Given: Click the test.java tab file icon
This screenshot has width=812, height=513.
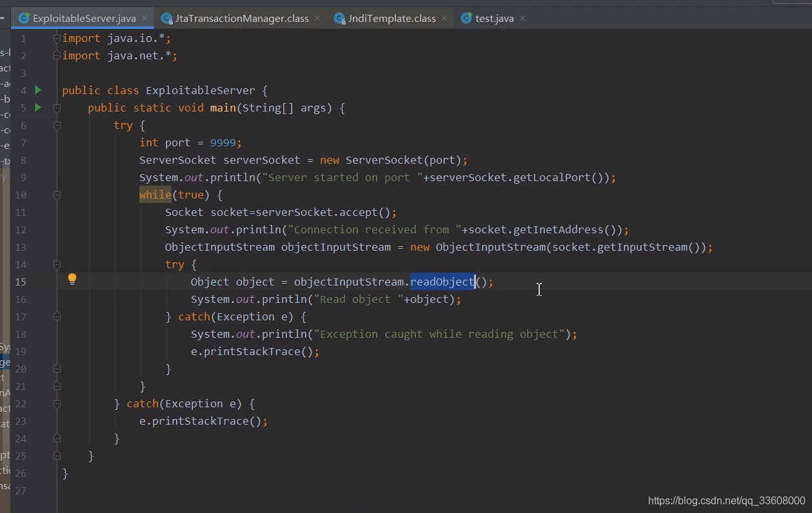Looking at the screenshot, I should click(x=466, y=18).
